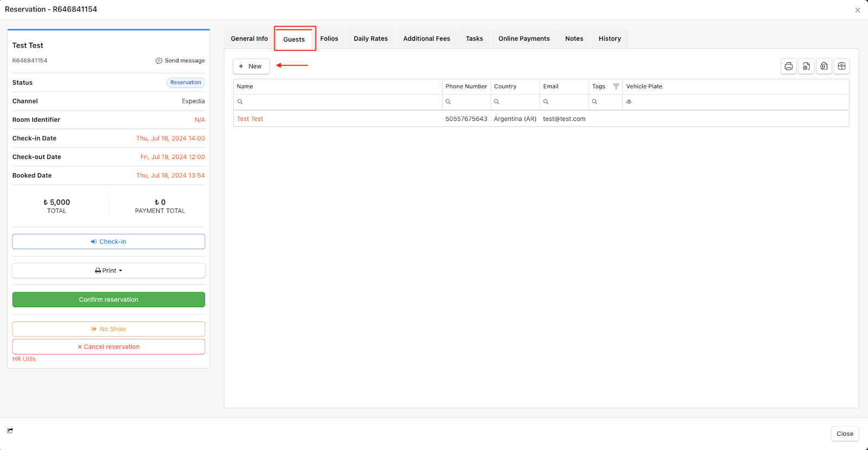Click the Excel export icon in toolbar
This screenshot has width=868, height=450.
[824, 66]
